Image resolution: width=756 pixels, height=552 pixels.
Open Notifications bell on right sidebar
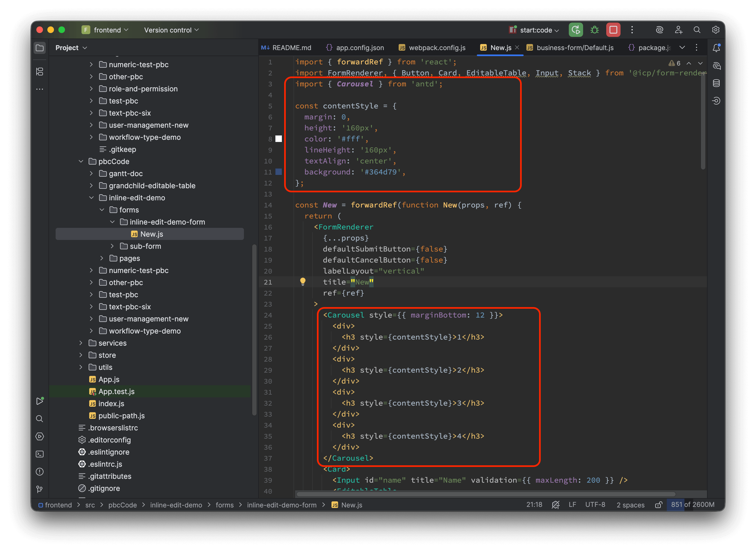tap(716, 48)
